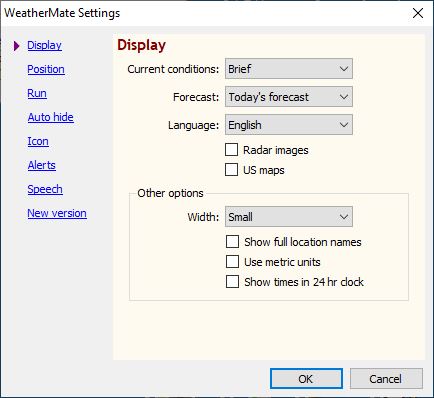
Task: Open the Run settings page
Action: point(37,93)
